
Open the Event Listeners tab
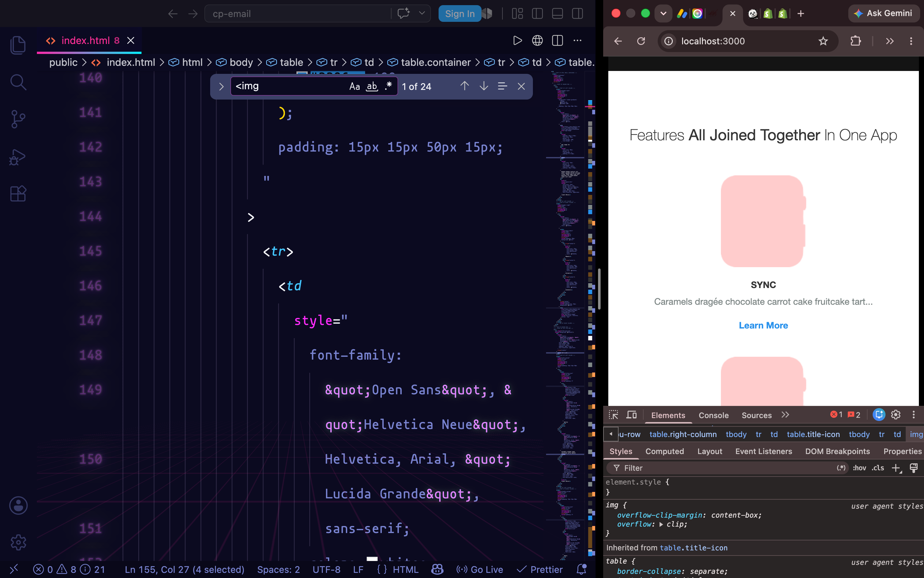[764, 451]
